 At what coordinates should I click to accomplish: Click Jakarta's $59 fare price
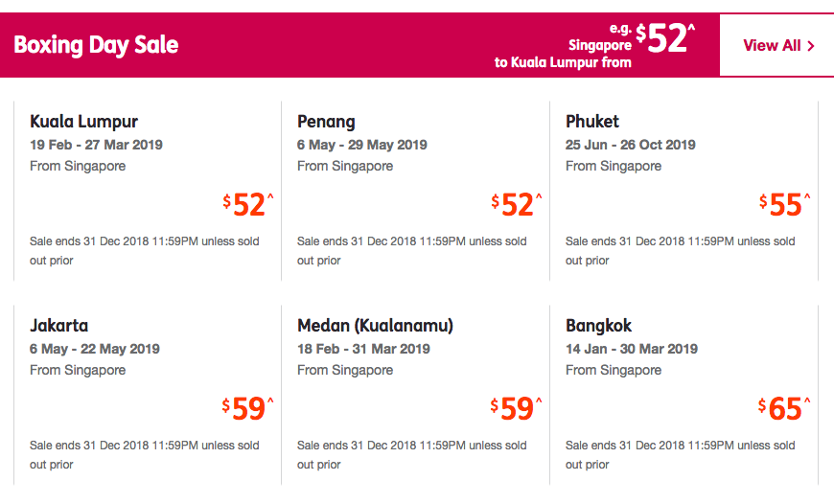(248, 409)
